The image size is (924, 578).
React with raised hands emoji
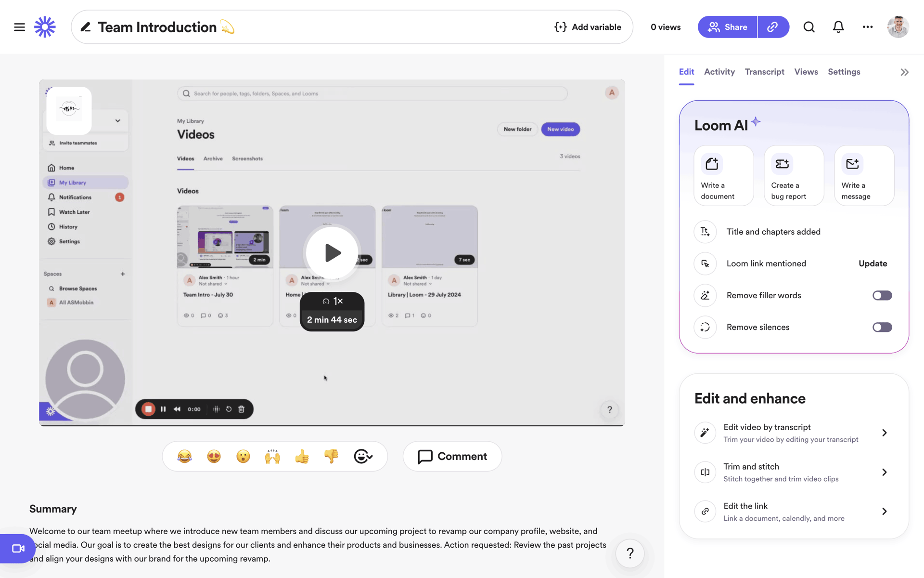pyautogui.click(x=272, y=456)
